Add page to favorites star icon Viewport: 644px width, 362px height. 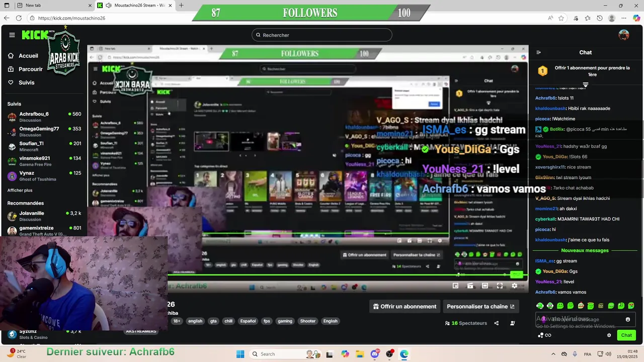click(561, 18)
